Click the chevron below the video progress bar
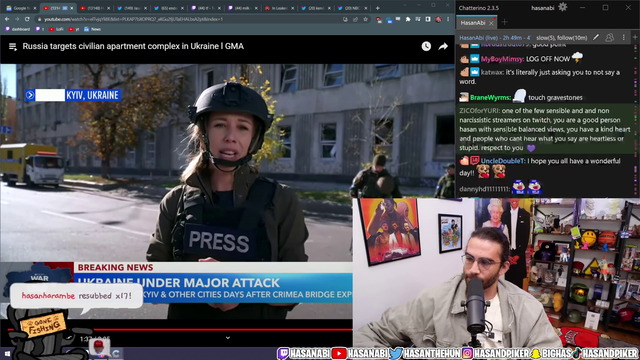640x360 pixels. [x=228, y=338]
